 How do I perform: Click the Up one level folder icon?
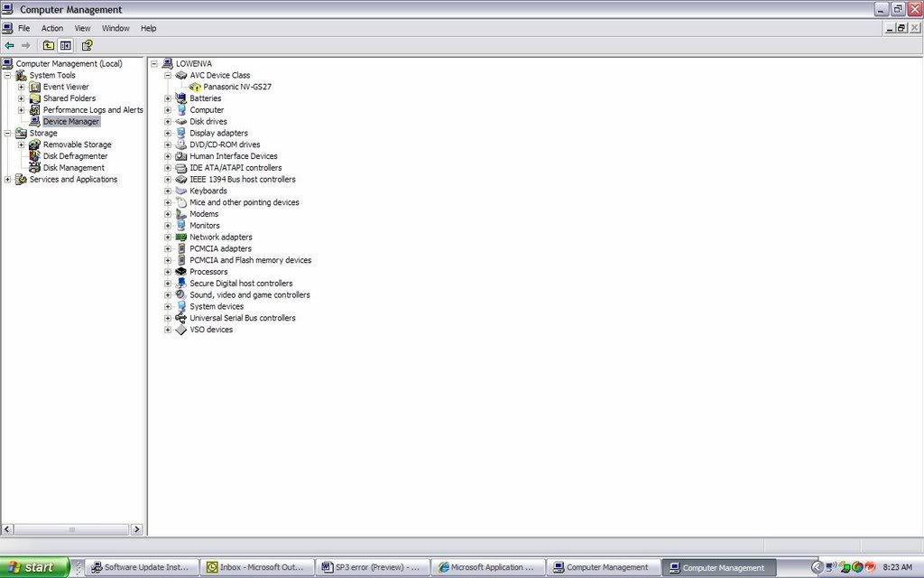[49, 45]
